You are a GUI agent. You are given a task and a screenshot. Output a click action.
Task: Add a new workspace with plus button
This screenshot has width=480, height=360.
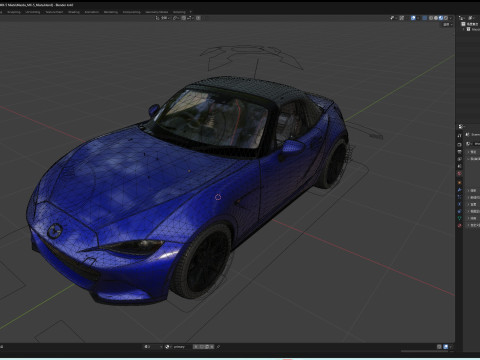click(x=190, y=12)
